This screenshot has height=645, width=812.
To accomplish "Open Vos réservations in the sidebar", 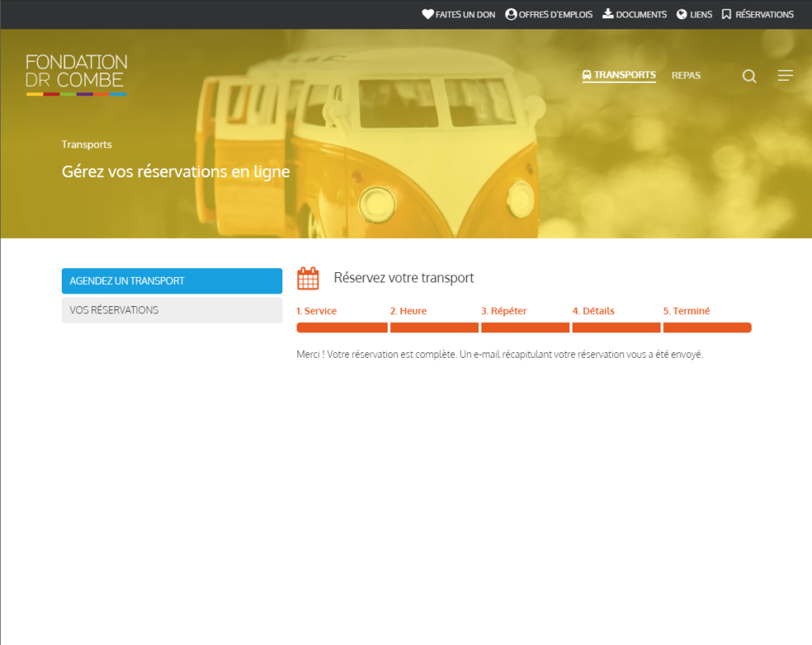I will pos(172,310).
